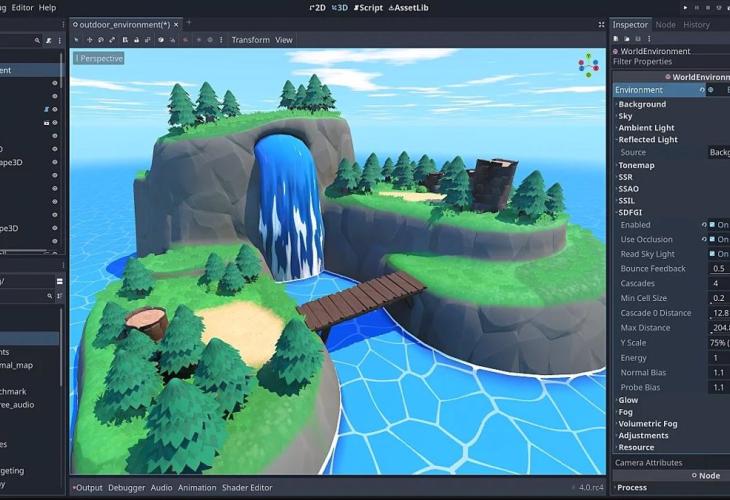730x500 pixels.
Task: Click the viewport orientation gizmo
Action: point(587,66)
